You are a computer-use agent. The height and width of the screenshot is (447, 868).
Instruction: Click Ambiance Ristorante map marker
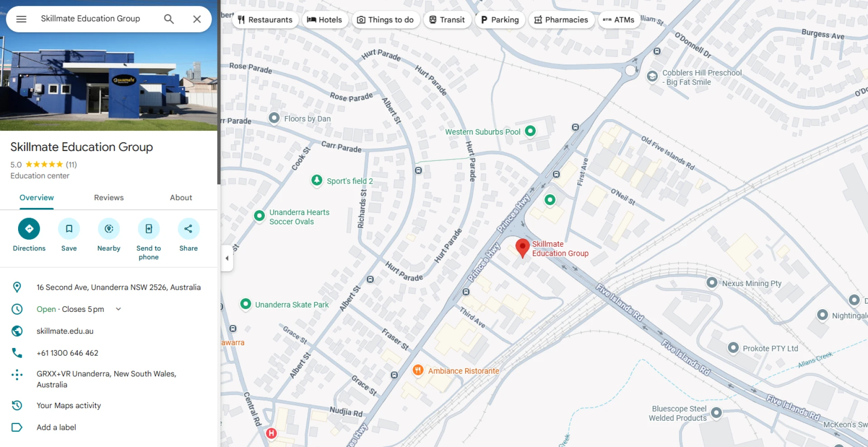(x=418, y=371)
